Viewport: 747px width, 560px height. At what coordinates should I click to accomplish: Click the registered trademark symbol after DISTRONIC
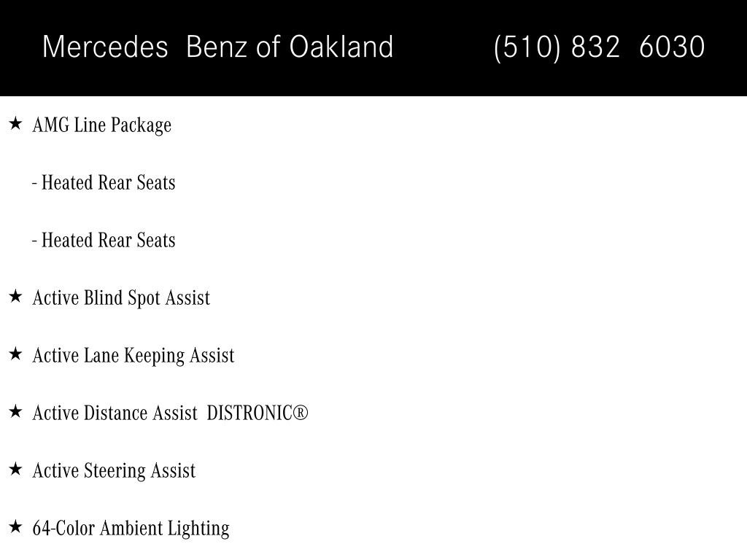(301, 413)
